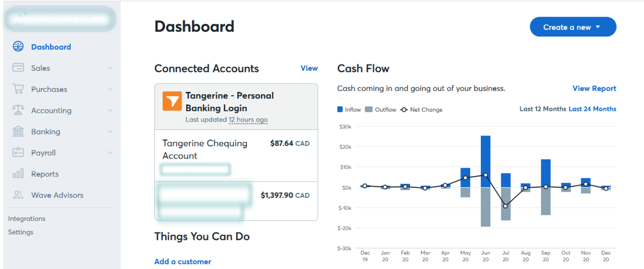Click the Banking building icon
Image resolution: width=644 pixels, height=269 pixels.
pos(18,131)
